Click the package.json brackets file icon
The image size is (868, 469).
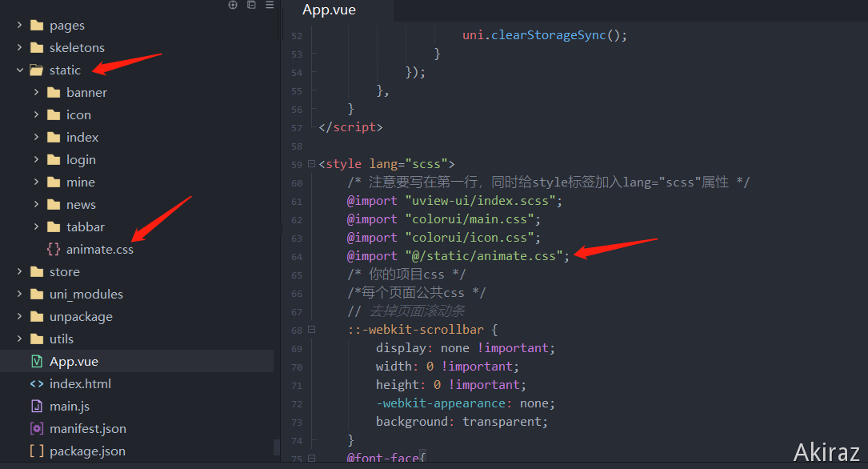click(36, 451)
